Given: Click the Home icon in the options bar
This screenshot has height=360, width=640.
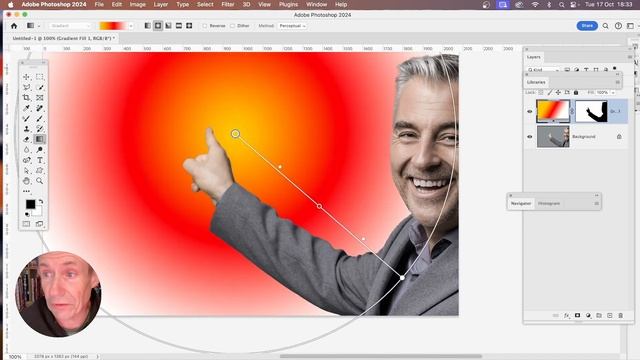Looking at the screenshot, I should pos(14,26).
